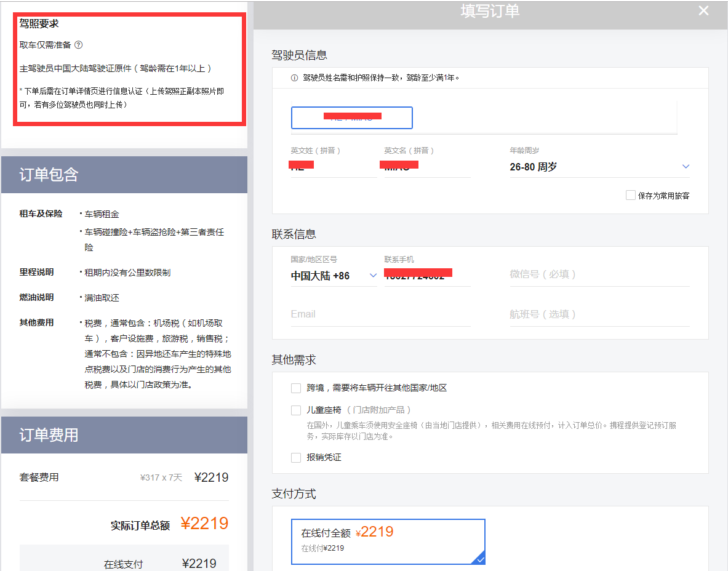Check the 跨境 cross-border option
728x571 pixels.
pos(296,388)
